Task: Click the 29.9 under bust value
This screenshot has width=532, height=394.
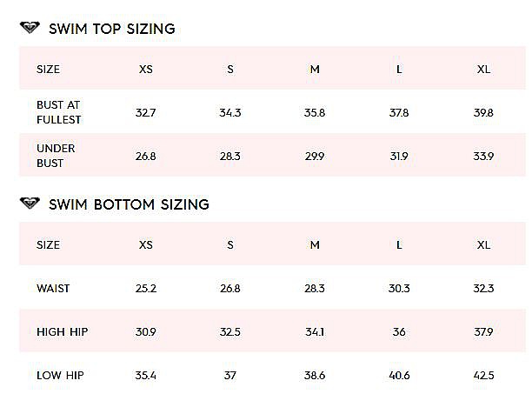Action: (x=315, y=156)
